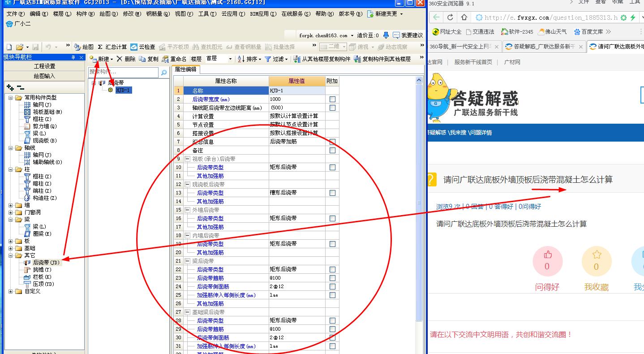The width and height of the screenshot is (644, 354).
Task: Collapse 梁后浇带 property group
Action: click(x=187, y=261)
